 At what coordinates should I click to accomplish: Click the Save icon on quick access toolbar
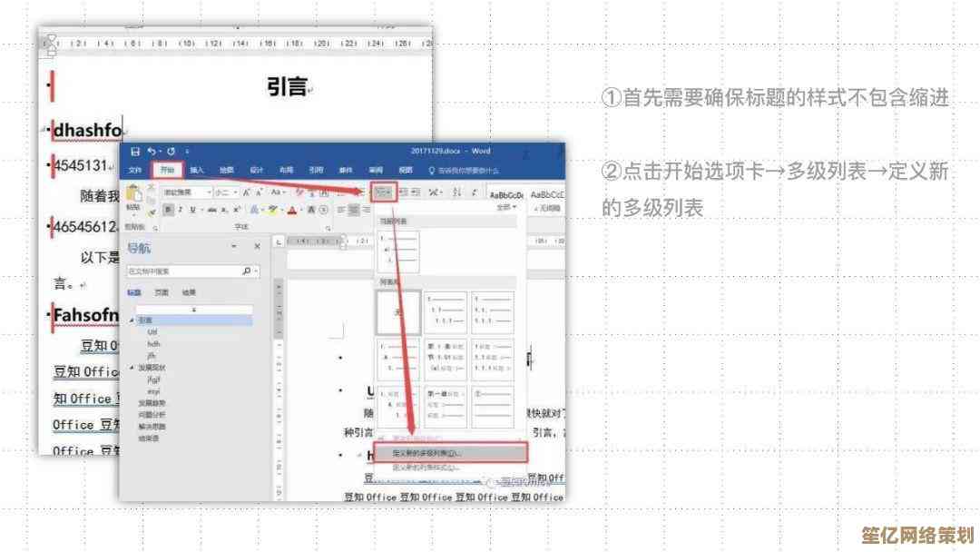[x=137, y=150]
